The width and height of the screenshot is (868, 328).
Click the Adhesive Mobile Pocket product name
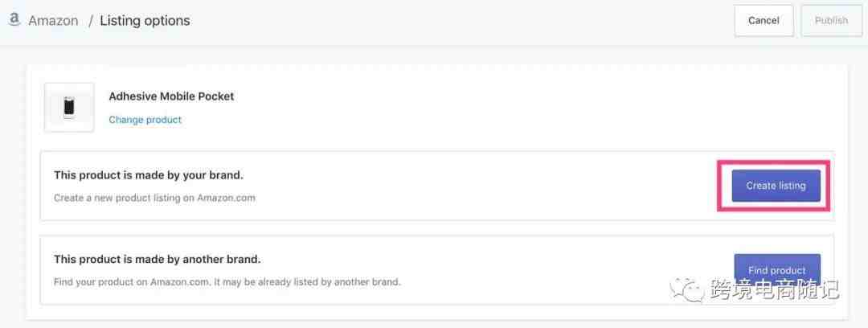(x=171, y=96)
